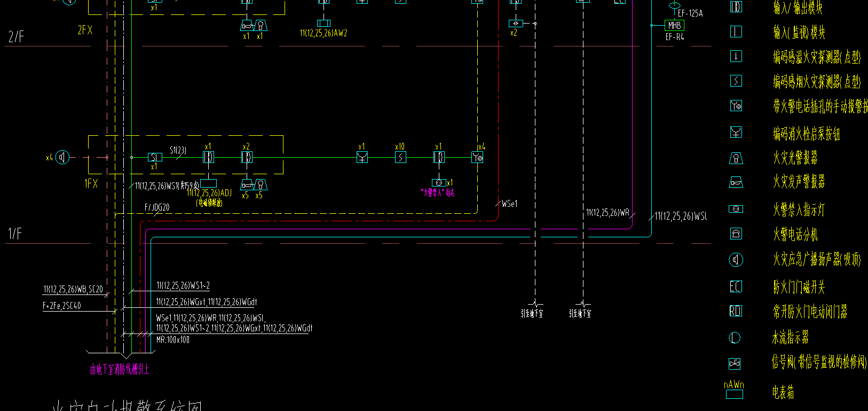
Task: Click the legend text 水流指示器
Action: [x=791, y=337]
